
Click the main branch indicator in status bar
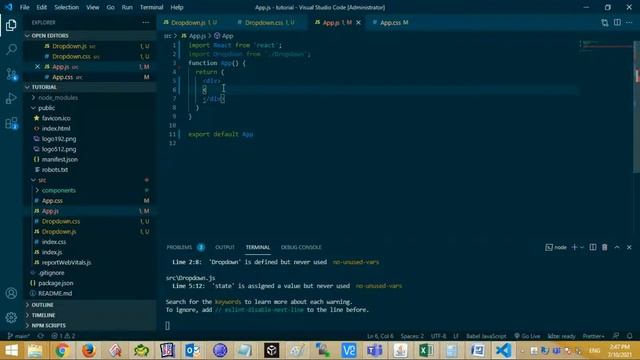point(19,336)
